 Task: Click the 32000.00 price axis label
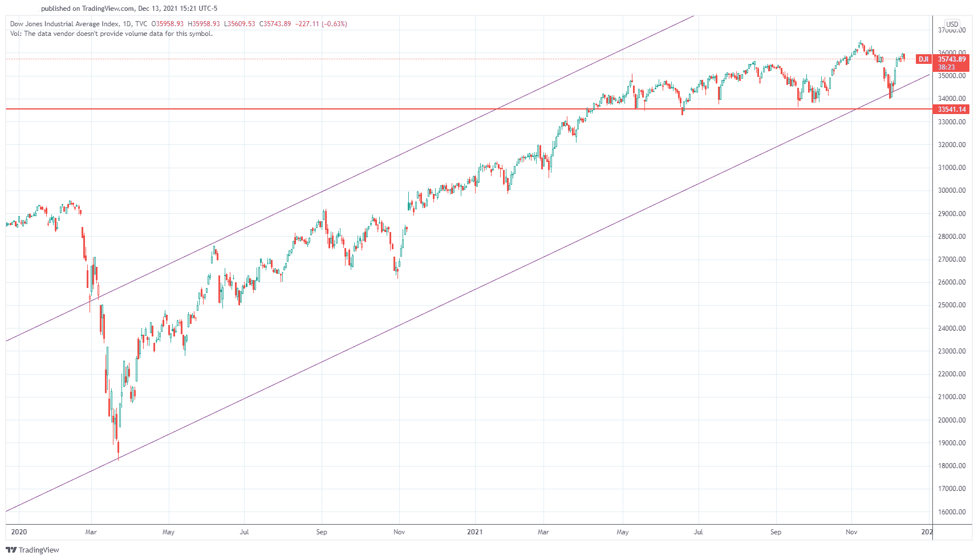952,145
